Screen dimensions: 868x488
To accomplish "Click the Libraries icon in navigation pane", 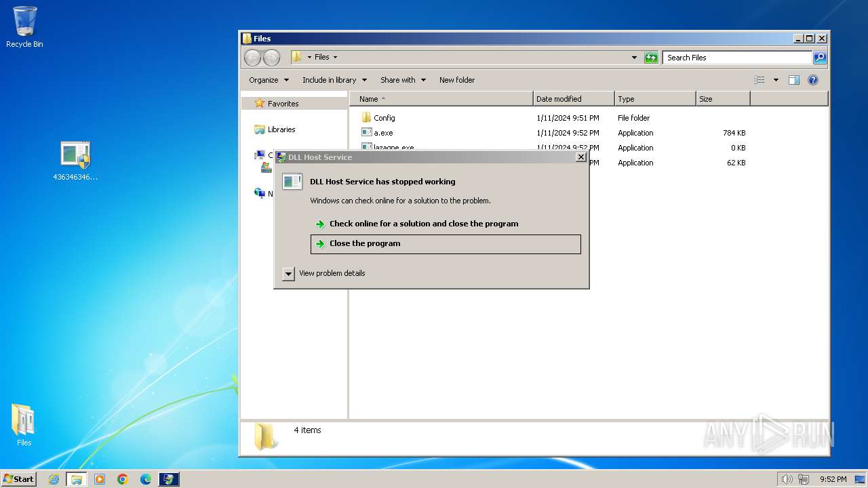I will point(259,129).
